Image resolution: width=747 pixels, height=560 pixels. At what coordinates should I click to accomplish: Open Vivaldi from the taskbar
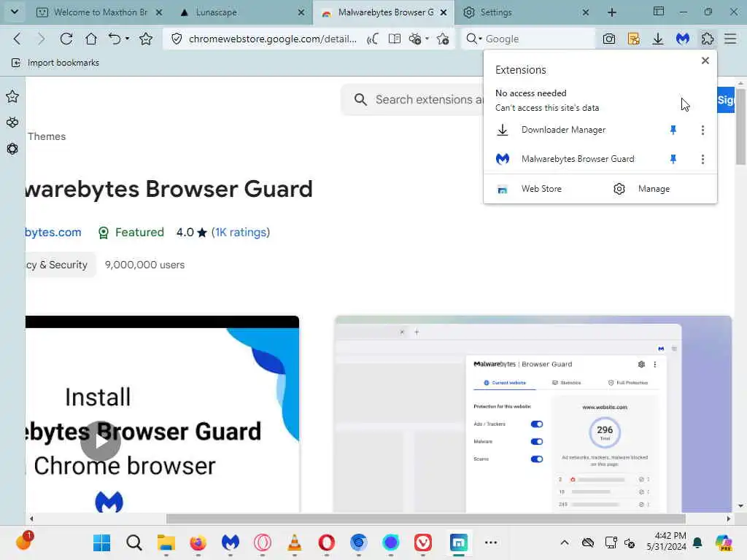pos(422,542)
